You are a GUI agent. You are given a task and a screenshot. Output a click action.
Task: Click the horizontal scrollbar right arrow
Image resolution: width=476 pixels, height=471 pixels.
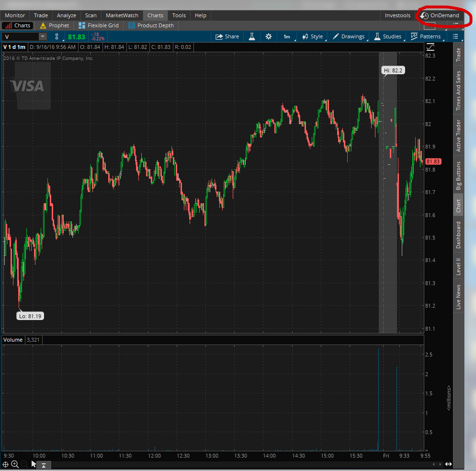441,464
